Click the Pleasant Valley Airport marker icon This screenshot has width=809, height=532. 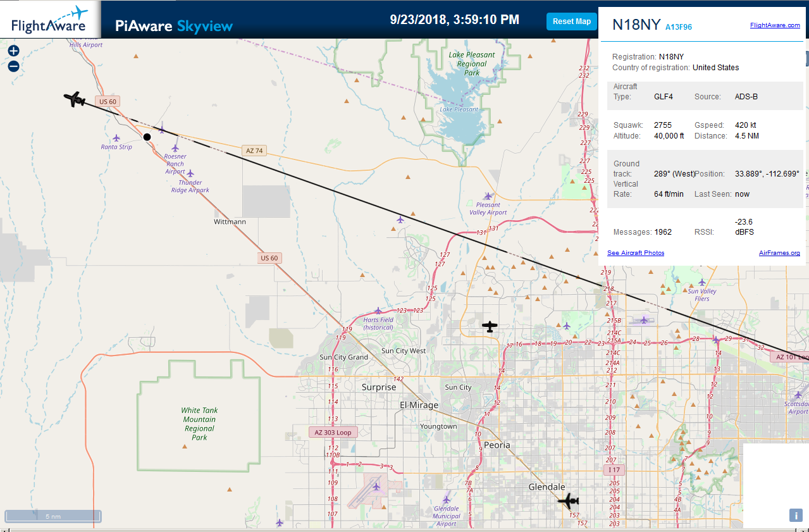pos(488,196)
